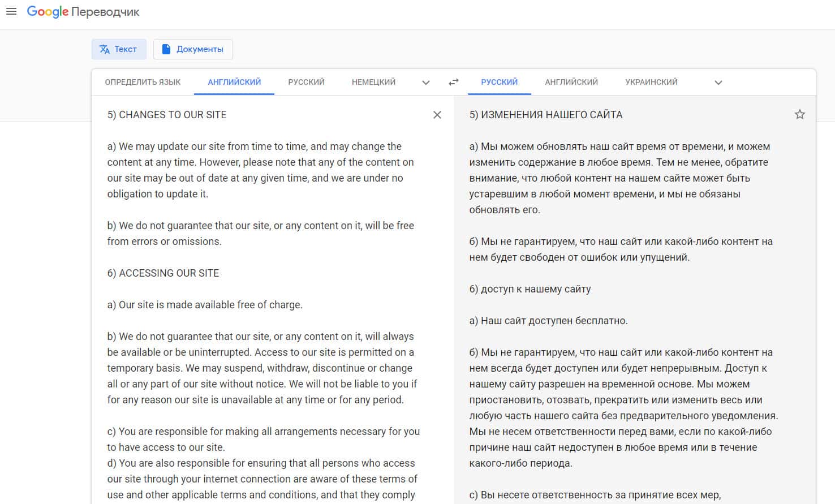This screenshot has width=835, height=504.
Task: Switch target language to Английский
Action: [571, 82]
